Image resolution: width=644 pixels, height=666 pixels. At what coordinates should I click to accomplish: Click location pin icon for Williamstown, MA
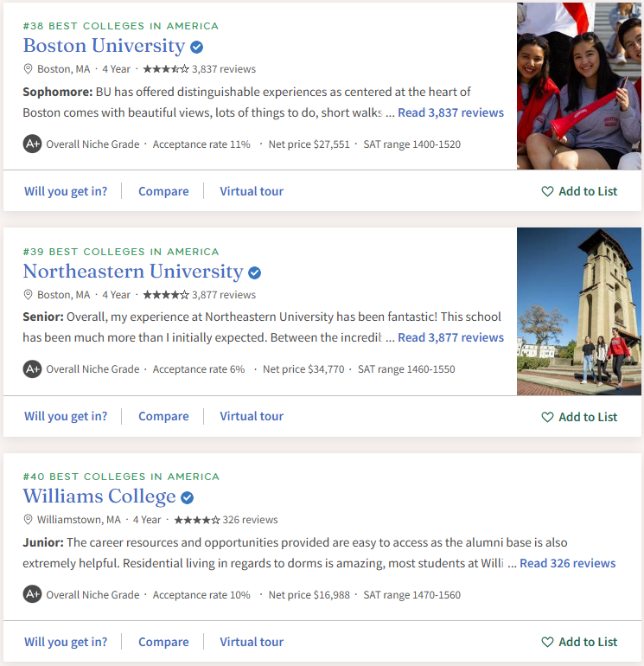(x=29, y=520)
